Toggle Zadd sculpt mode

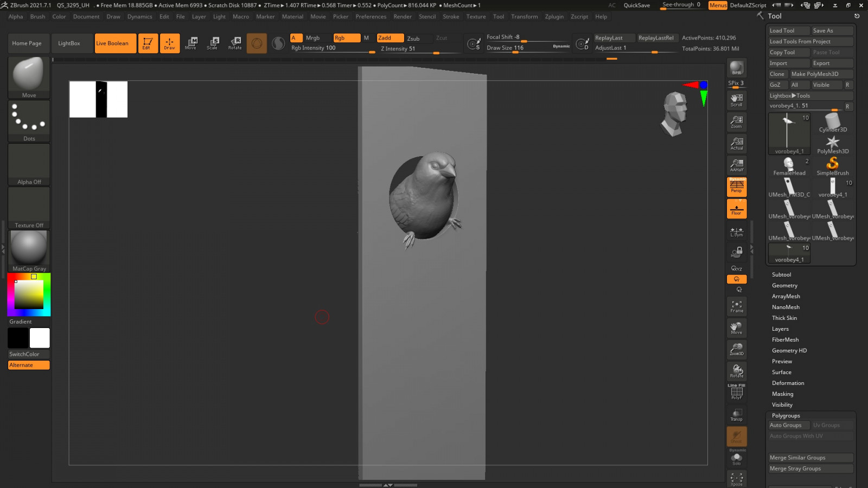tap(391, 38)
